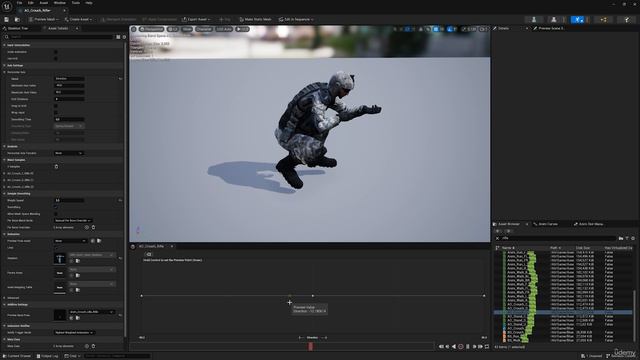Browse to Skeleton asset icon

78,261
